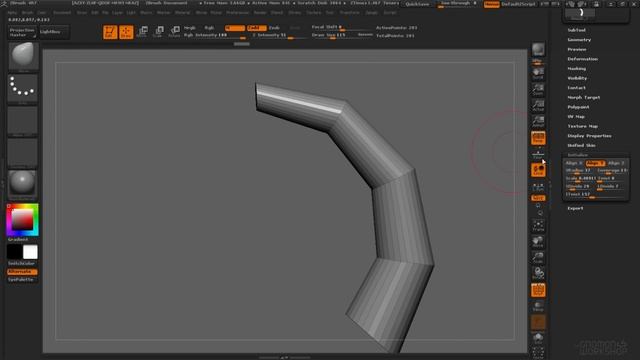Open the empty texture slot
Image resolution: width=640 pixels, height=360 pixels.
tap(23, 153)
